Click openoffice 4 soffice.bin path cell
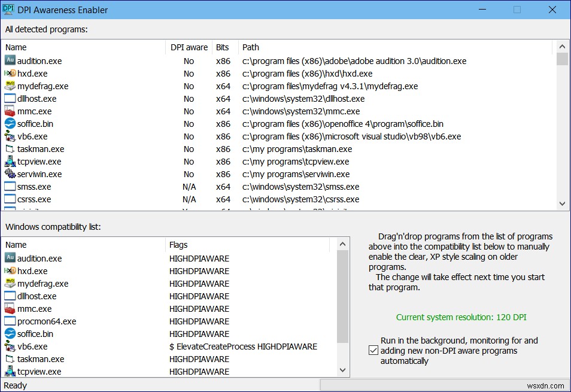This screenshot has width=571, height=392. point(343,124)
